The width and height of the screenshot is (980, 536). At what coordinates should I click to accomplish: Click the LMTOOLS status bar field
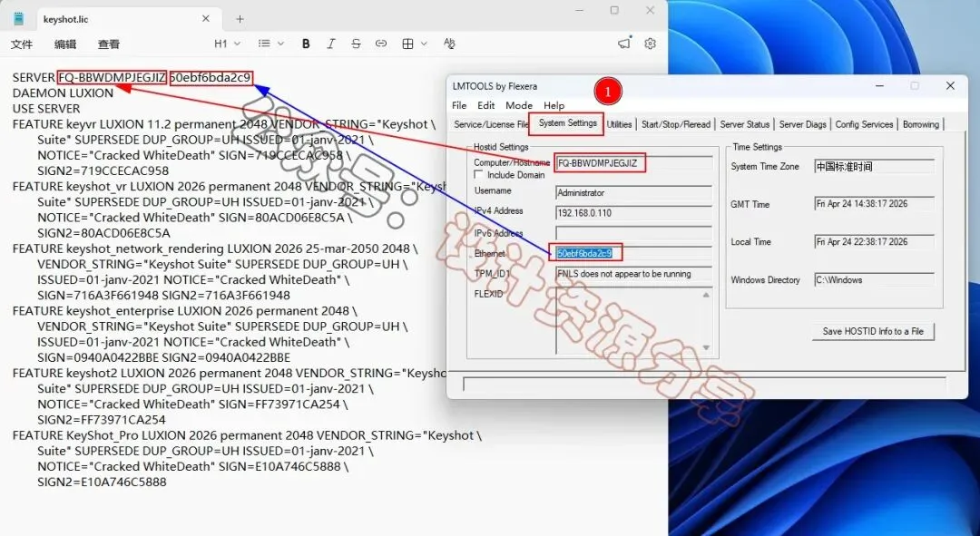coord(704,384)
